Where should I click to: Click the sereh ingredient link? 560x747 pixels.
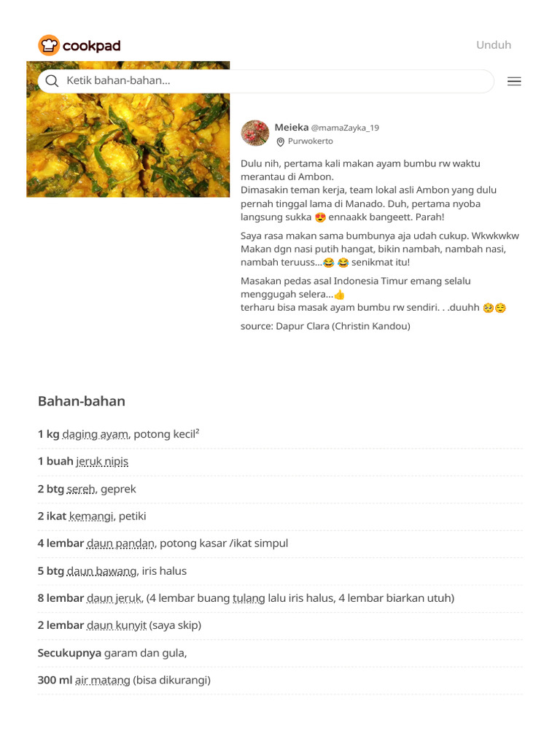click(81, 489)
